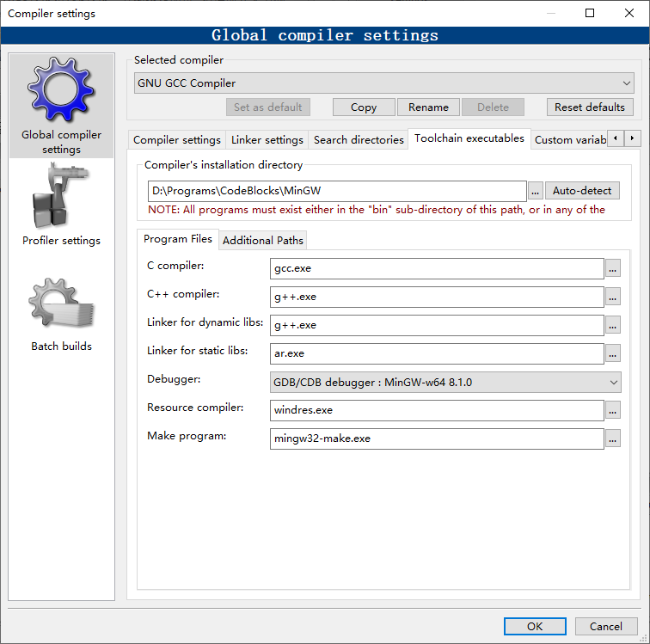Viewport: 650px width, 644px height.
Task: Select Global compiler settings gear icon
Action: 61,90
